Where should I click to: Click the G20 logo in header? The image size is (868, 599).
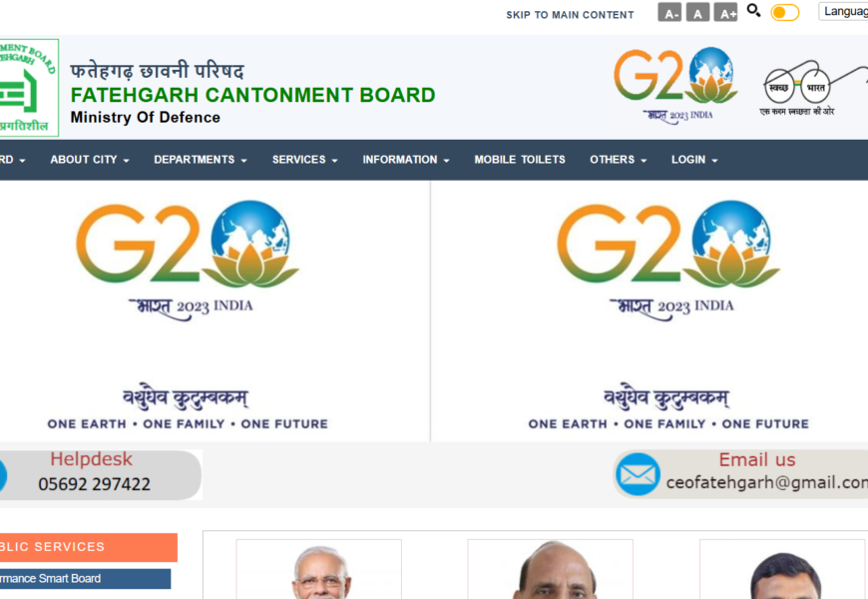pos(675,85)
